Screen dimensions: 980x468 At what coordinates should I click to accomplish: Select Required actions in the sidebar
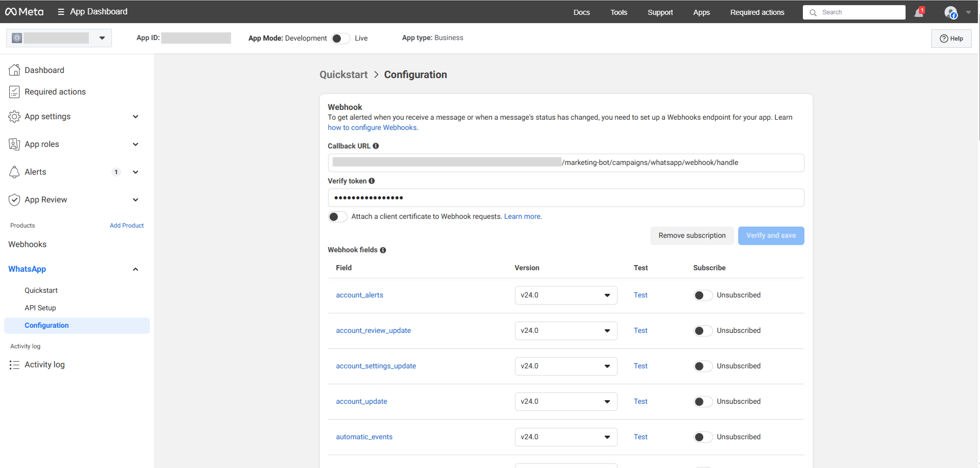click(55, 91)
